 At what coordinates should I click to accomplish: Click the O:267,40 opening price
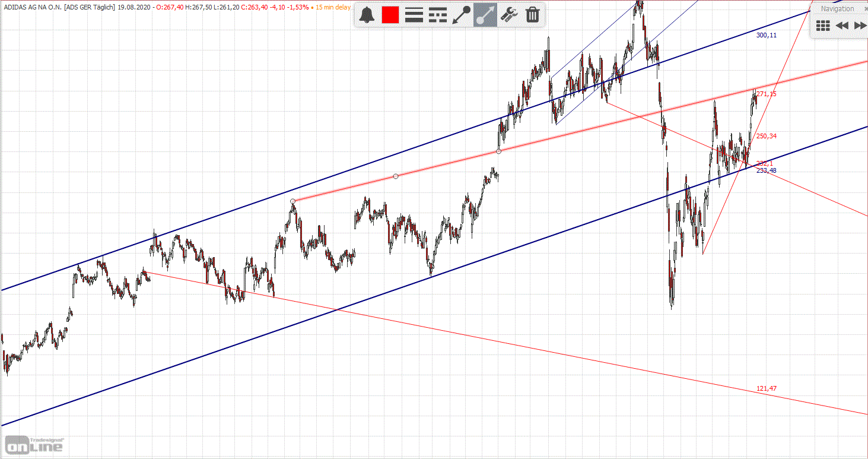168,7
